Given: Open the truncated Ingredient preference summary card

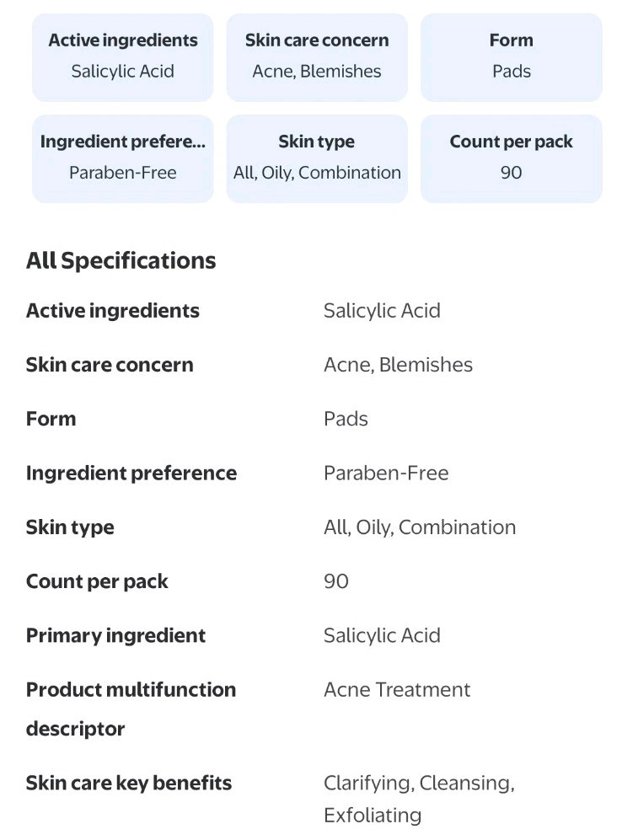Looking at the screenshot, I should pos(123,158).
